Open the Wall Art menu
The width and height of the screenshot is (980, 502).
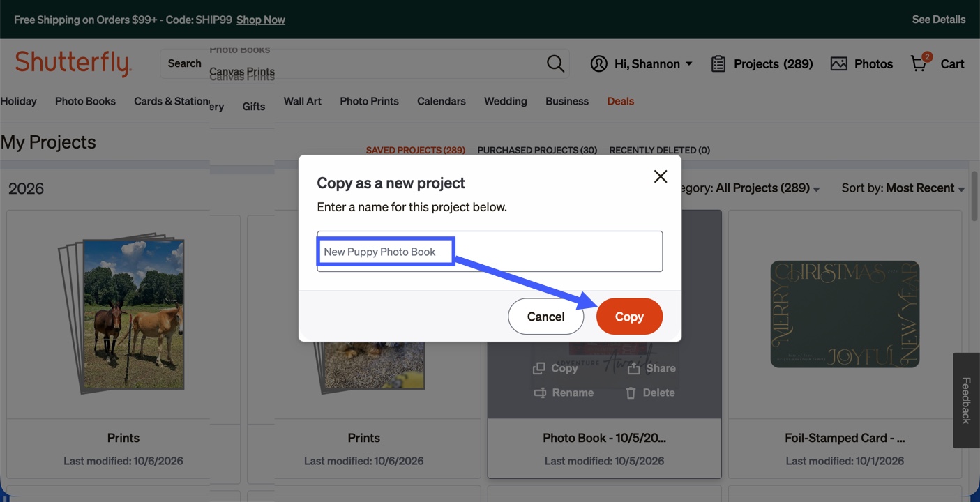point(303,101)
